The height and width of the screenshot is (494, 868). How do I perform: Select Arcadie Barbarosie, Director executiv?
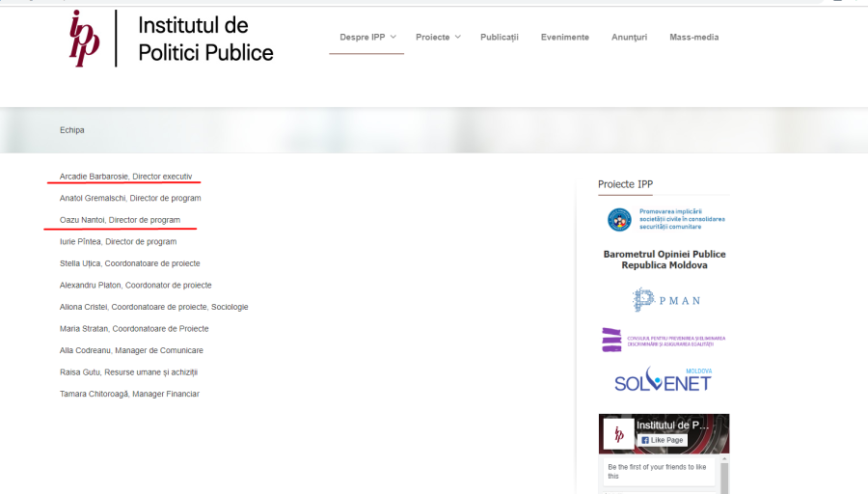coord(125,177)
